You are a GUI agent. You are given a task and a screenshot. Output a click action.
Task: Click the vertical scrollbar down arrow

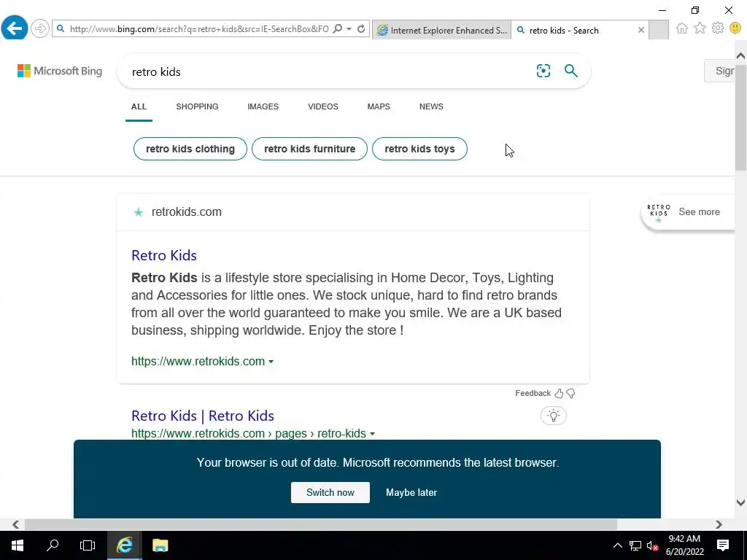740,502
